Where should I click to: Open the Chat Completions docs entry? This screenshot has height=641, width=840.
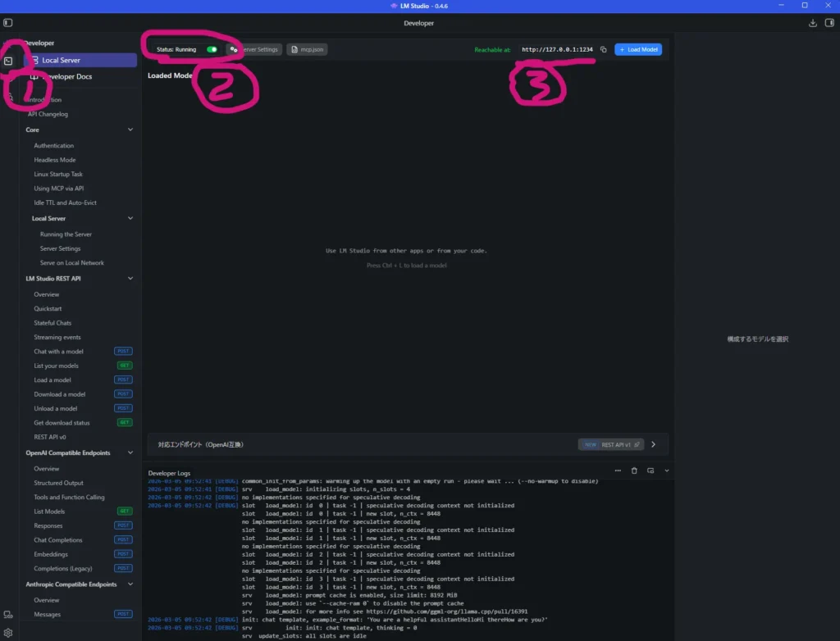point(57,540)
